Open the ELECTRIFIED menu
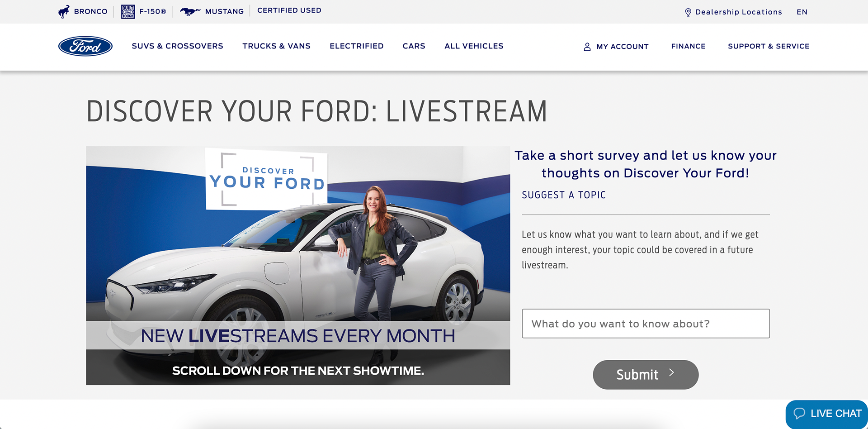868x429 pixels. click(357, 46)
